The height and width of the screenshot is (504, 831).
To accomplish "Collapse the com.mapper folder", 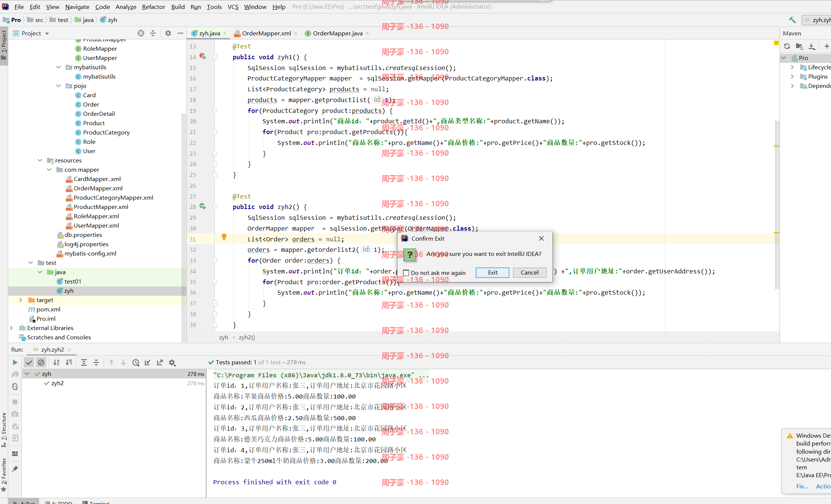I will [49, 169].
